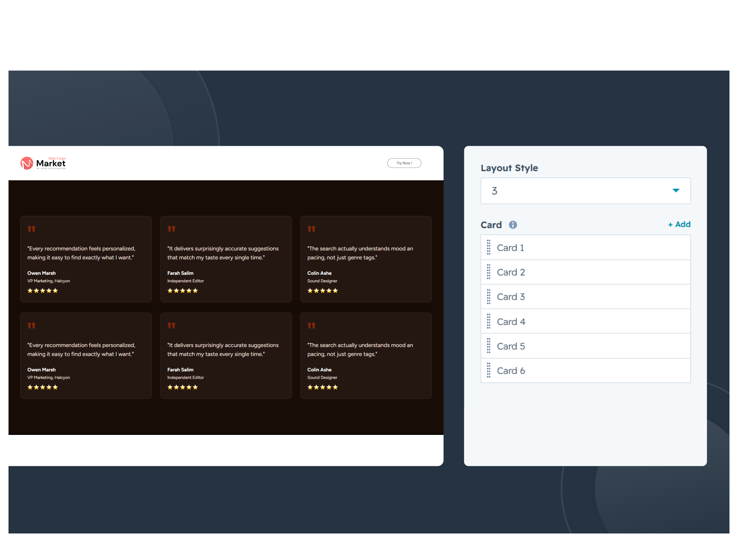Click drag handle of Card 6
747x560 pixels.
[488, 370]
